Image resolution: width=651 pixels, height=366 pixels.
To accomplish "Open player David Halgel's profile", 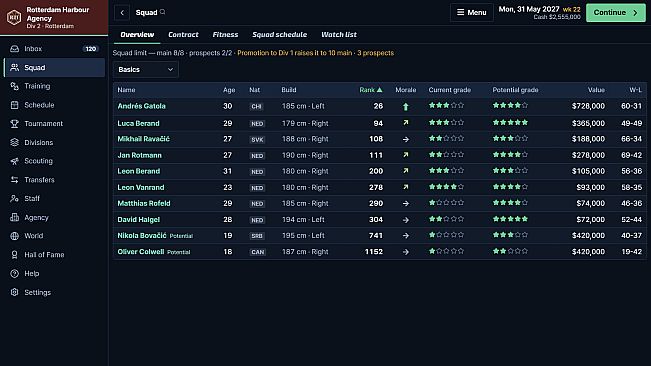I will coord(139,220).
